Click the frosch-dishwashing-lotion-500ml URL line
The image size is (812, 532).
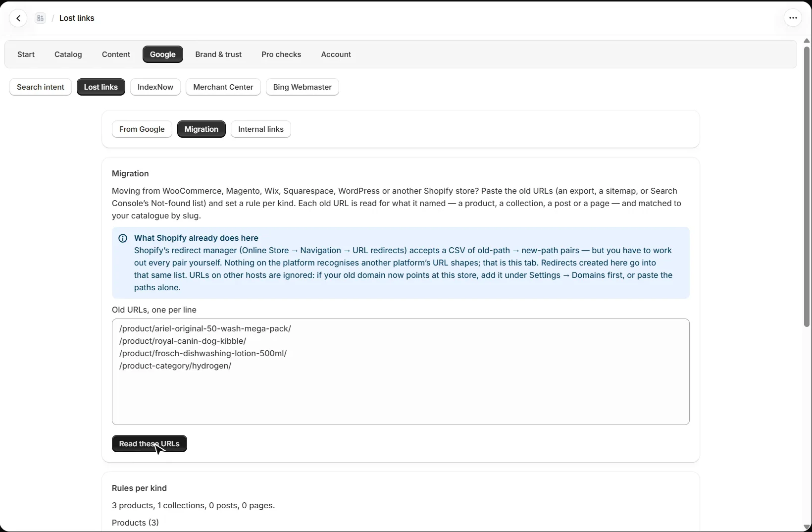click(203, 354)
